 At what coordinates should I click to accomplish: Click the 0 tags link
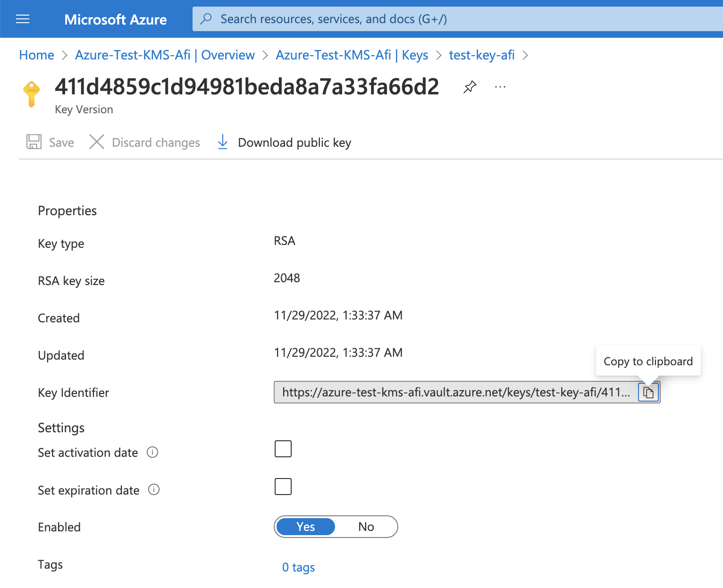pyautogui.click(x=299, y=567)
